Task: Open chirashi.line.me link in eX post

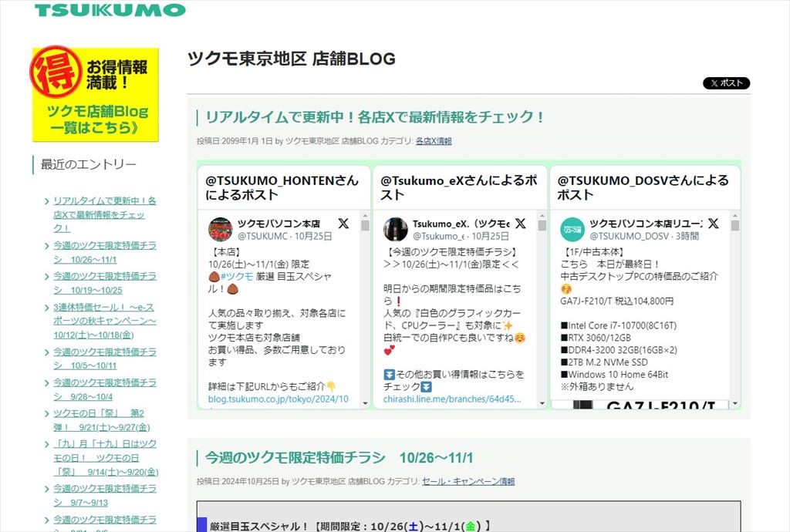Action: (452, 400)
